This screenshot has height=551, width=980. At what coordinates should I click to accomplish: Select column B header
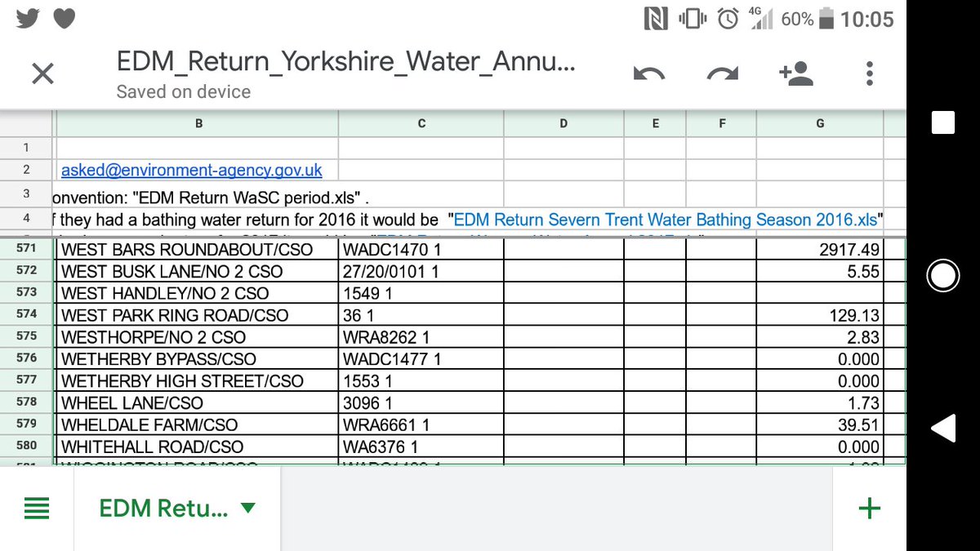197,124
